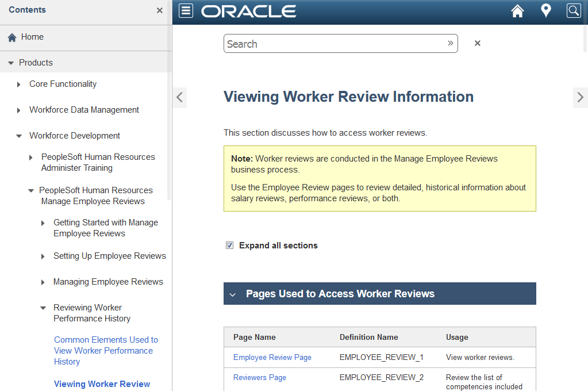
Task: Select the location pin icon
Action: (x=545, y=10)
